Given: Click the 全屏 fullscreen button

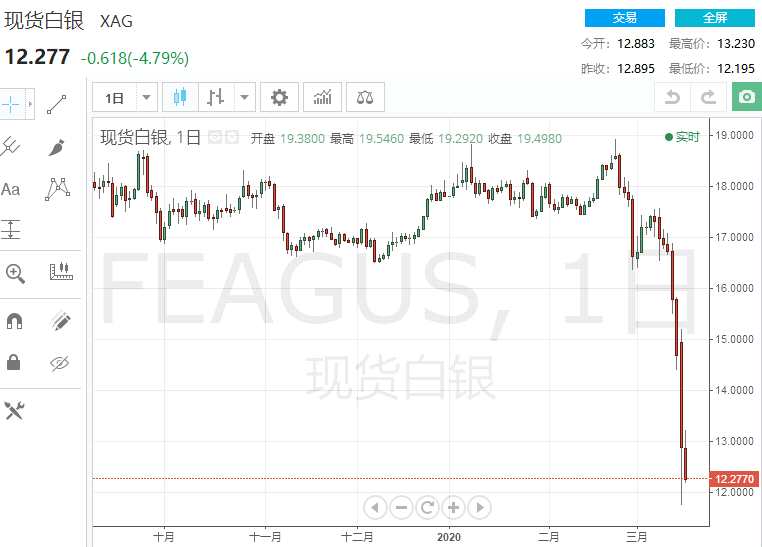Looking at the screenshot, I should (x=714, y=18).
